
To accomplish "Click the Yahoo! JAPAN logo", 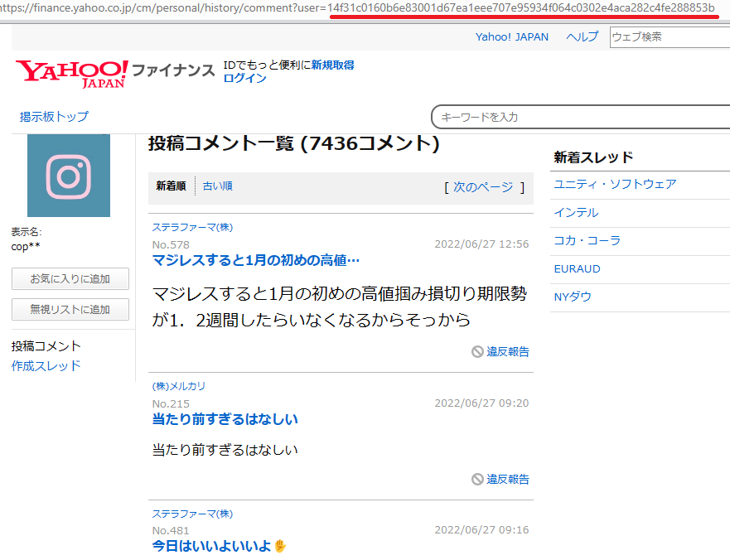I will pos(71,73).
